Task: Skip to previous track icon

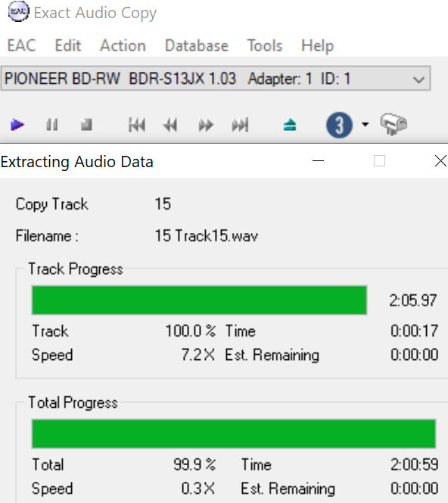Action: 137,125
